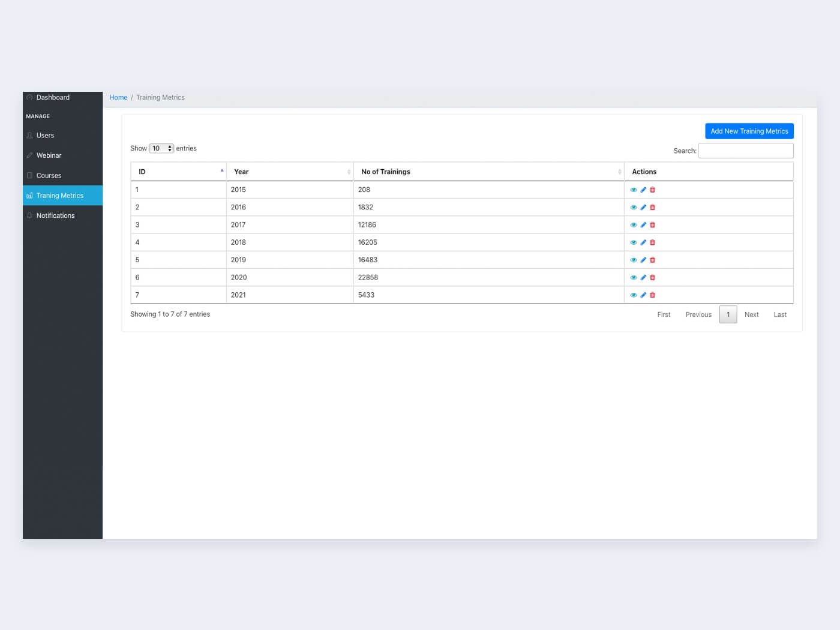Click trash icon for the 2018 row

652,242
